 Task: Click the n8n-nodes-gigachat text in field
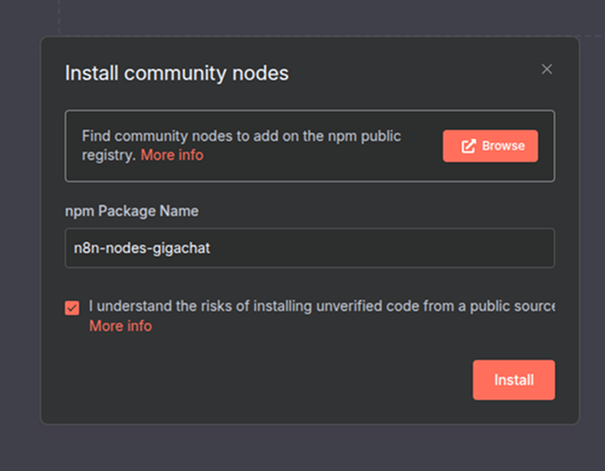pyautogui.click(x=139, y=248)
